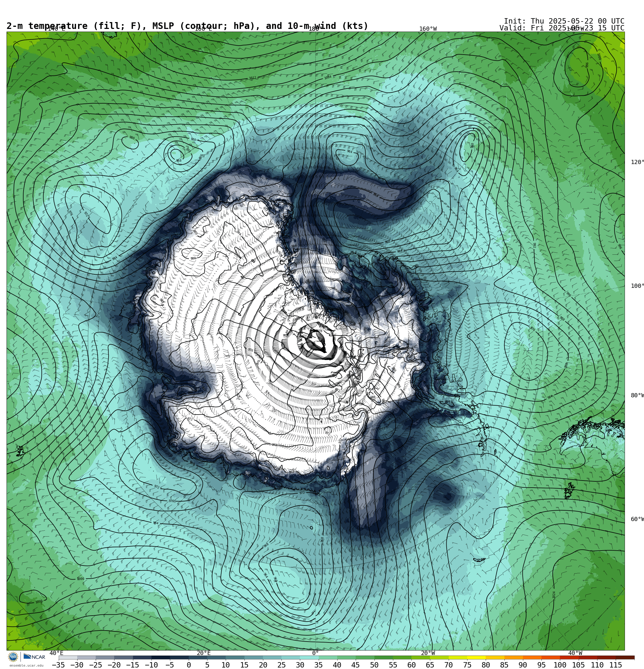The image size is (644, 669).
Task: Select the light gray swatch between -35 and -30
Action: click(x=68, y=658)
